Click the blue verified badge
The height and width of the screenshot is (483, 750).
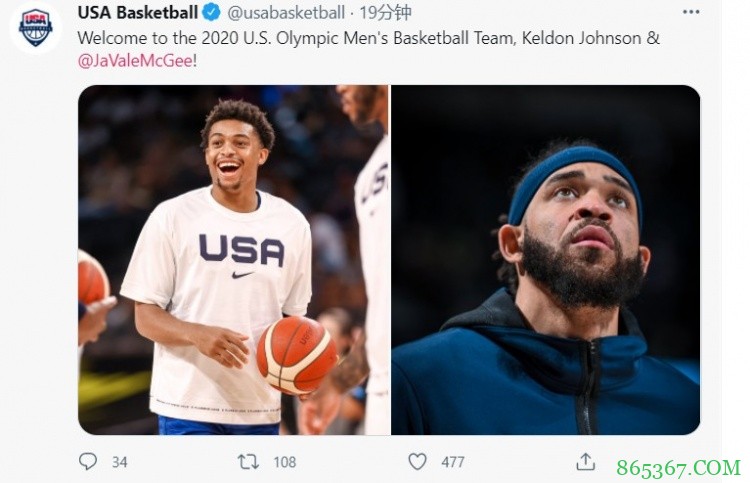[211, 13]
